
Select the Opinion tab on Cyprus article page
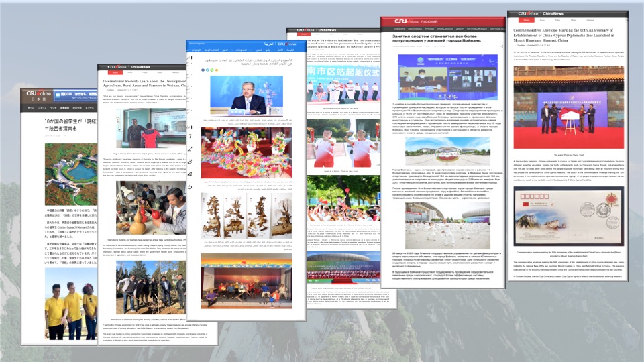tap(590, 19)
